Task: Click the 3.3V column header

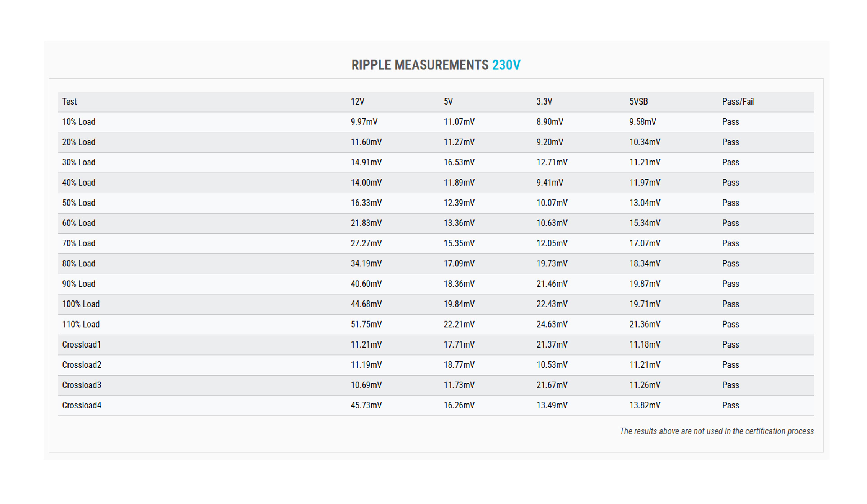Action: pyautogui.click(x=544, y=102)
